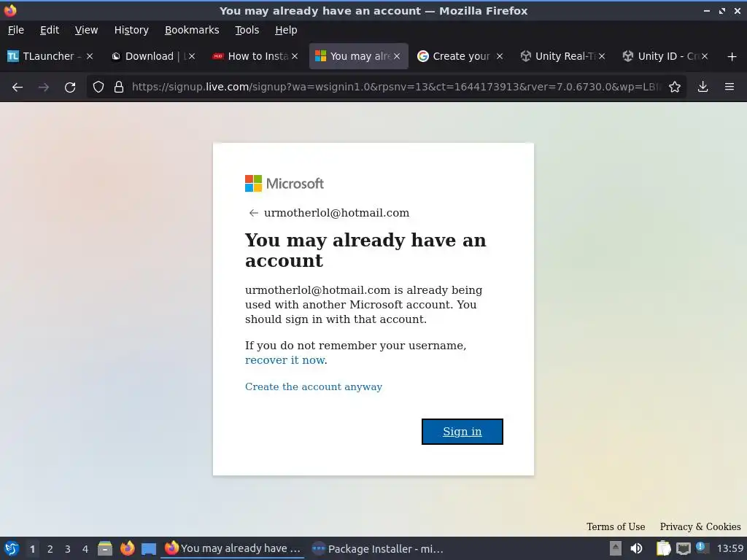Screen dimensions: 747x560
Task: Switch to virtual desktop 4
Action: [85, 549]
